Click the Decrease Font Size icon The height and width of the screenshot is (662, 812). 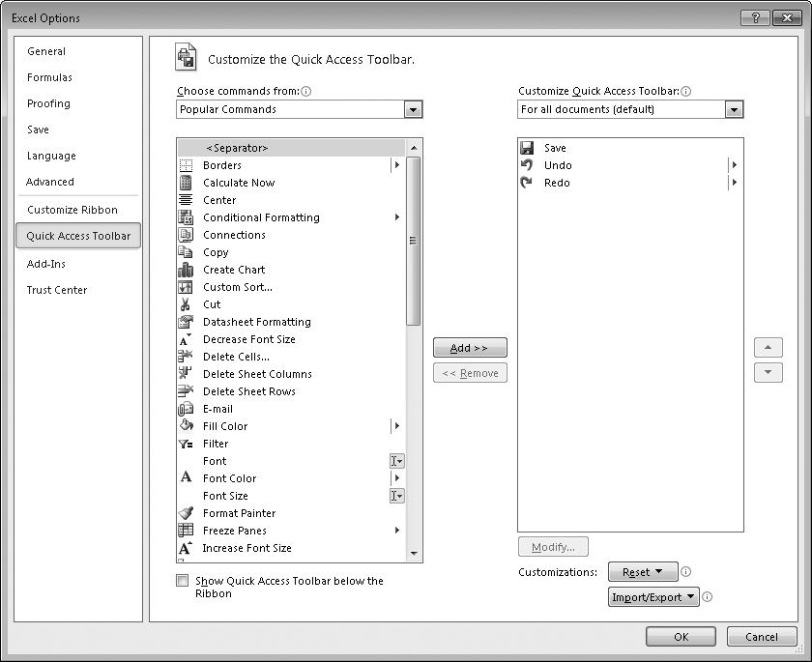coord(186,339)
